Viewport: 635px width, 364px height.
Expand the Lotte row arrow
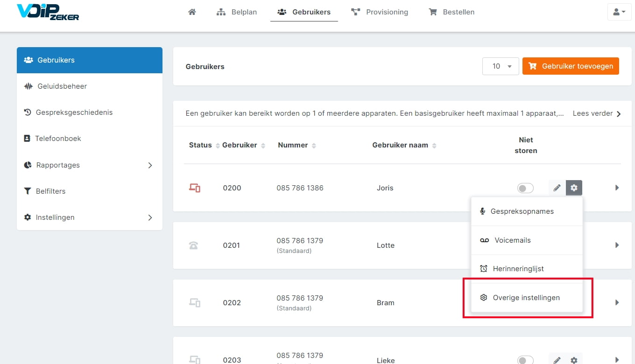click(617, 245)
